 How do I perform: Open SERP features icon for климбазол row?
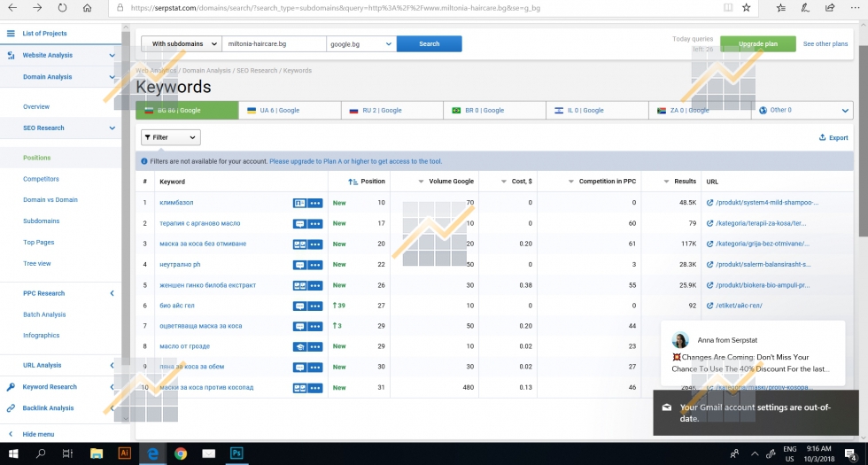299,203
